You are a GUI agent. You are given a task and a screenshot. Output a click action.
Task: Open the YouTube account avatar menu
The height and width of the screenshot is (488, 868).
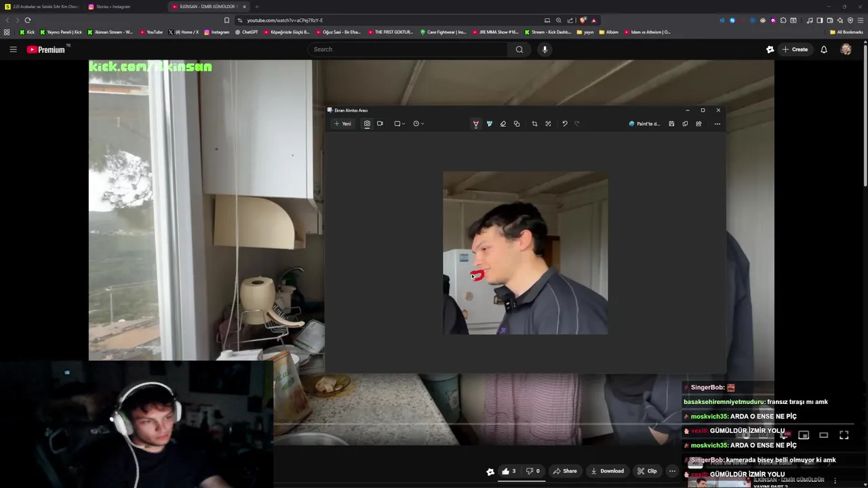coord(846,49)
